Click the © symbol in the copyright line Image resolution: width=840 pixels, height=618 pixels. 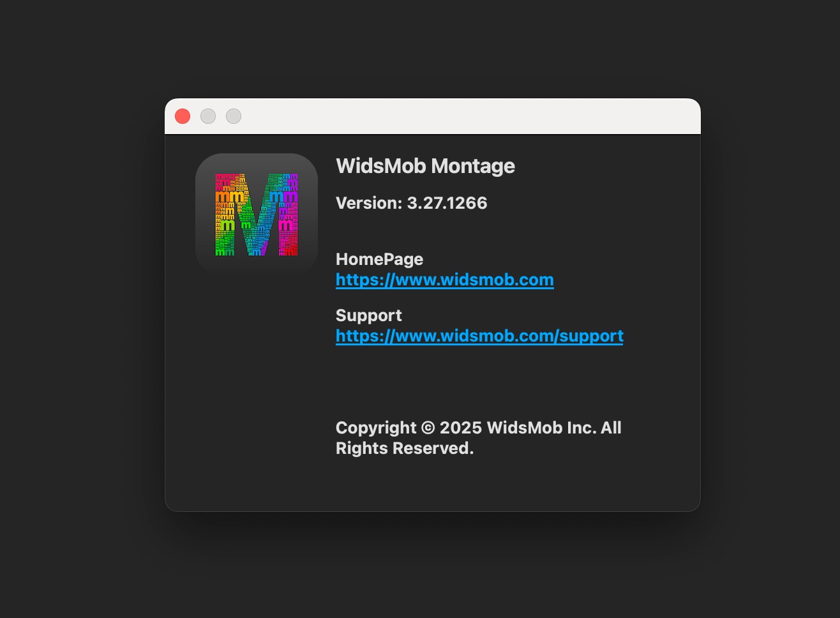(x=428, y=428)
